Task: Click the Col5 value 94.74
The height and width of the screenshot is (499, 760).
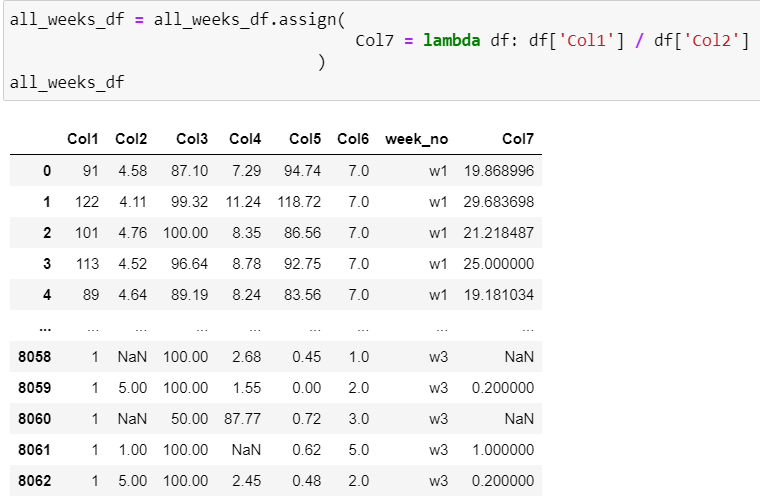Action: click(302, 171)
